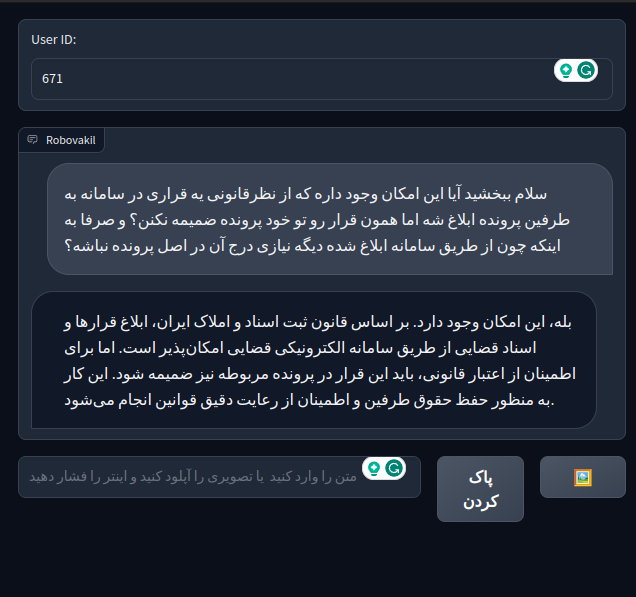Image resolution: width=636 pixels, height=597 pixels.
Task: Click the Grammarly lightbulb icon in message box
Action: pyautogui.click(x=374, y=468)
